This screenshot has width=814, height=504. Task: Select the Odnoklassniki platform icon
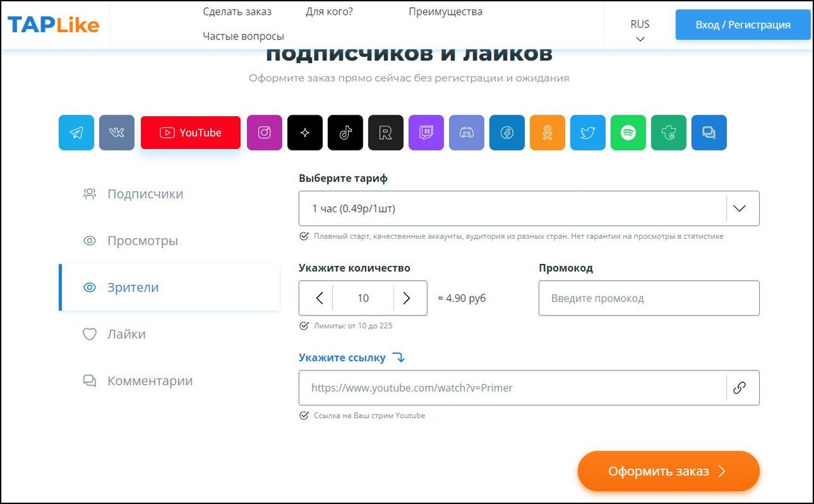point(547,132)
